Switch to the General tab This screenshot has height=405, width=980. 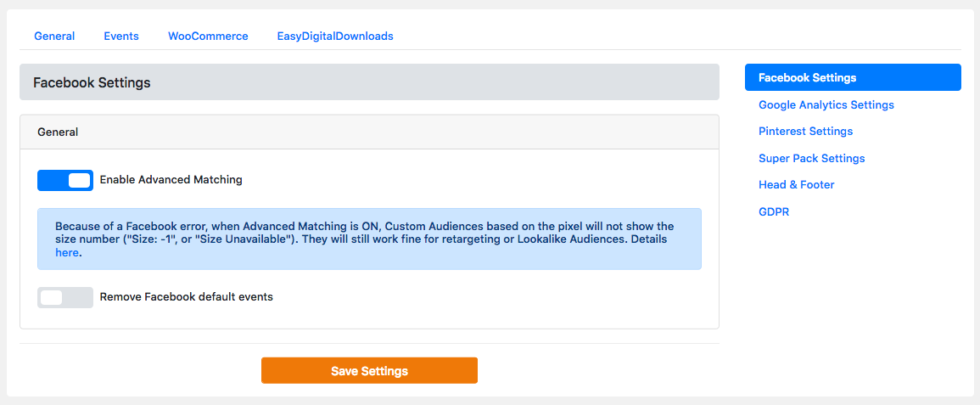[x=54, y=37]
